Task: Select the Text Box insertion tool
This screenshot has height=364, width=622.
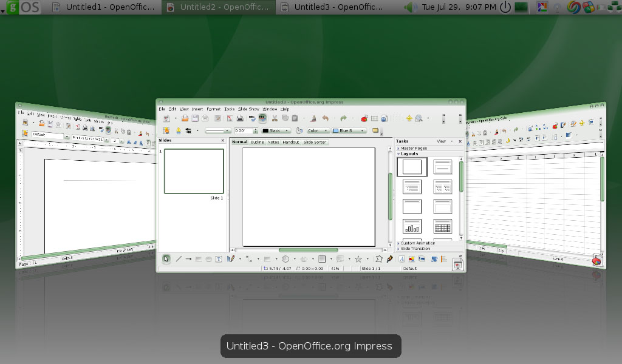Action: tap(218, 259)
